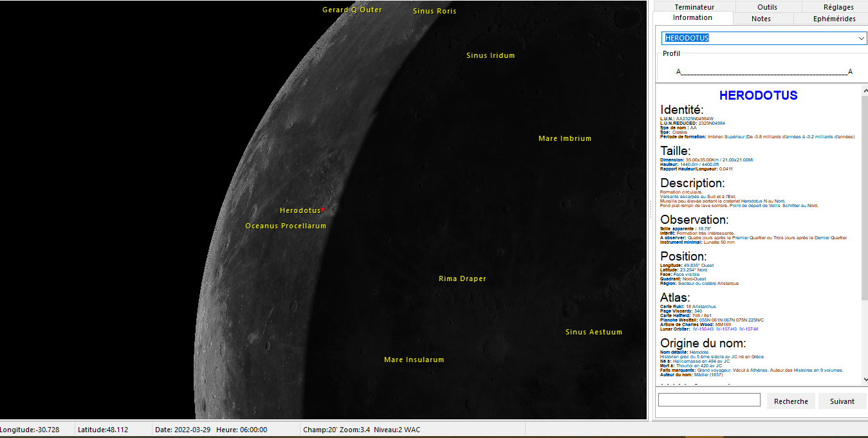Select the Mare Imbrium map label
This screenshot has height=438, width=868.
[565, 138]
